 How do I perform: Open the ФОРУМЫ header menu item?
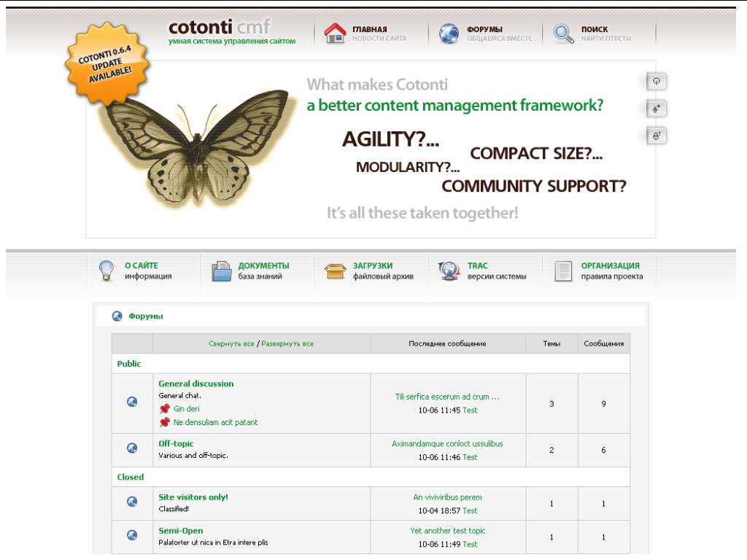point(484,29)
